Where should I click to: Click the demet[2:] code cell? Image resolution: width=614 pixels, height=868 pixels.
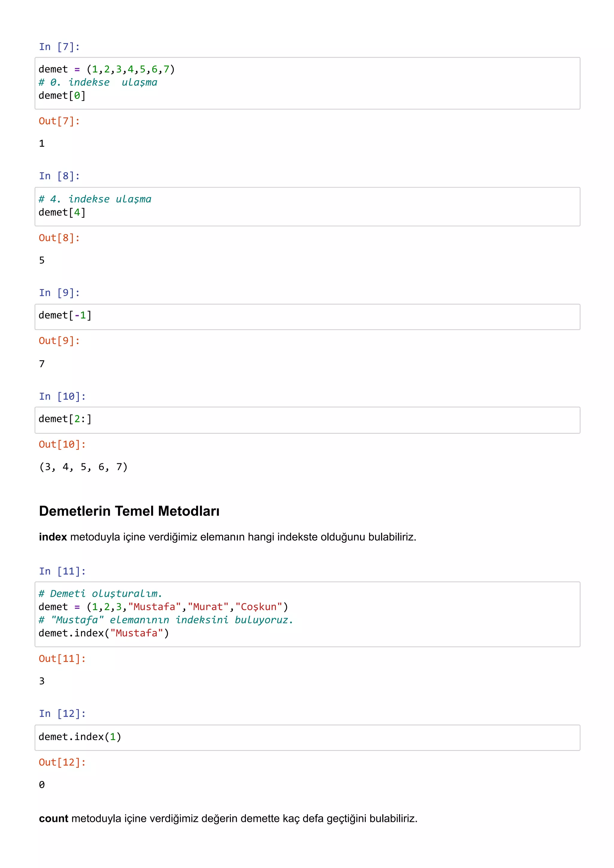click(x=307, y=420)
